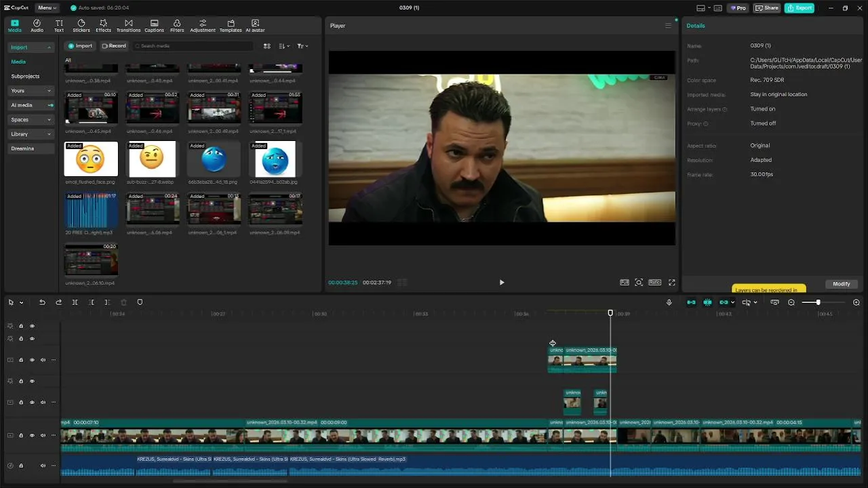Select the emoji_flushed_face.png thumbnail
This screenshot has width=868, height=488.
tap(91, 159)
